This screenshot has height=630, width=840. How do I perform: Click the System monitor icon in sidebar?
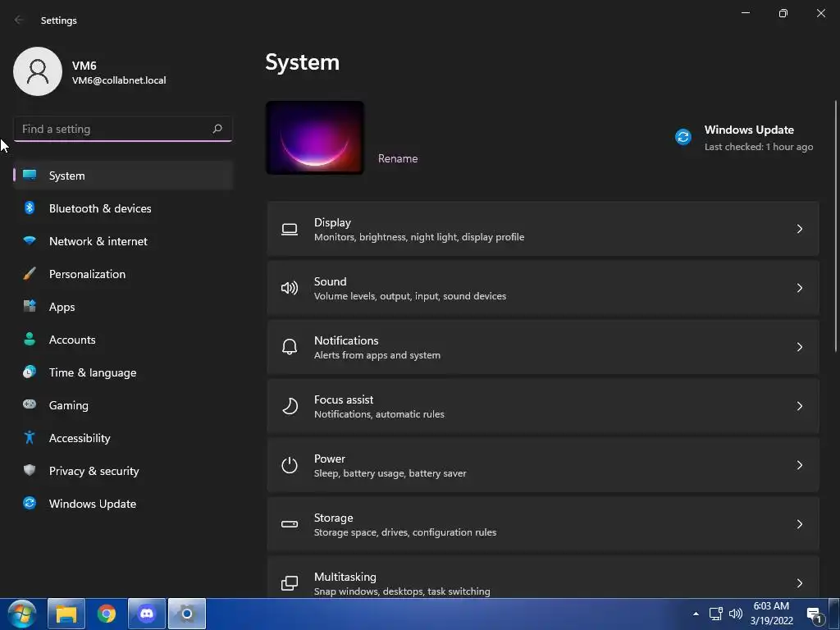(30, 176)
